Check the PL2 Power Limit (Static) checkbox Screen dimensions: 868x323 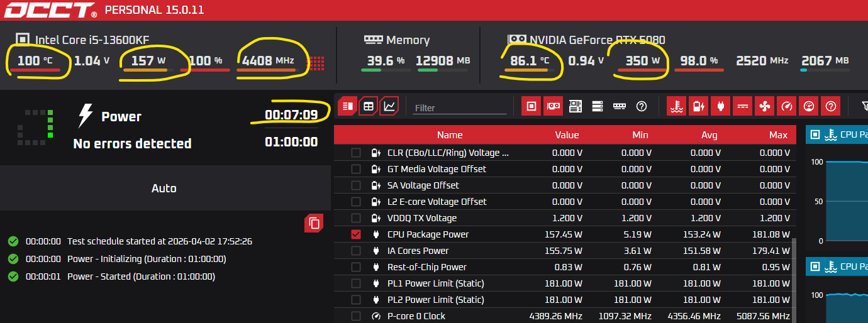pos(356,300)
